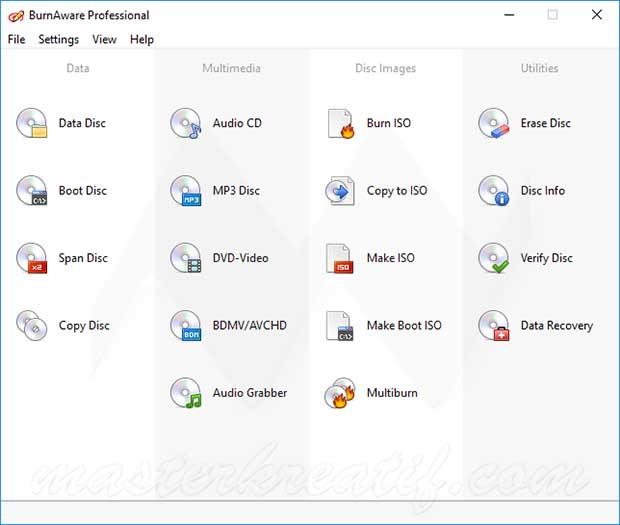
Task: Click the DVD-Video text
Action: click(x=240, y=258)
